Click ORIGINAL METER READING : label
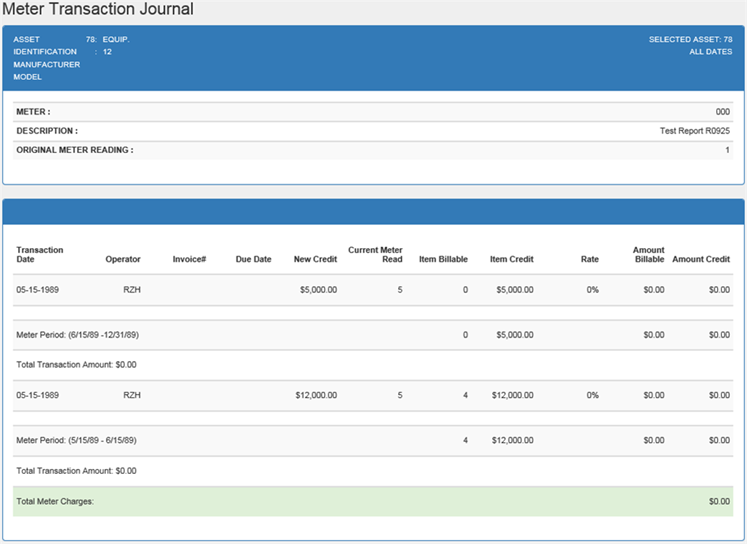 (75, 150)
